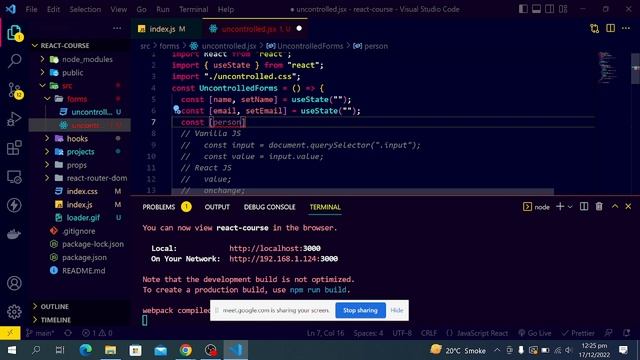Viewport: 640px width, 360px height.
Task: Toggle the bottom panel layout icon
Action: [536, 9]
